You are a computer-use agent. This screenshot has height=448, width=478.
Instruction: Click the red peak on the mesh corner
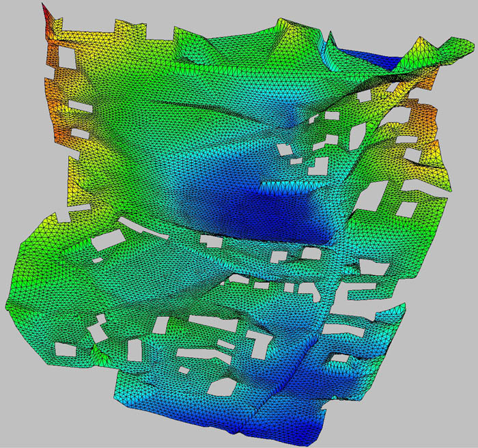coord(47,15)
